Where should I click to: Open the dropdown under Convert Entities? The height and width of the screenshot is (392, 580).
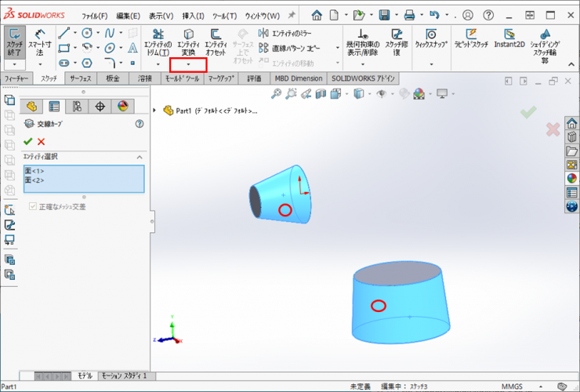point(188,64)
